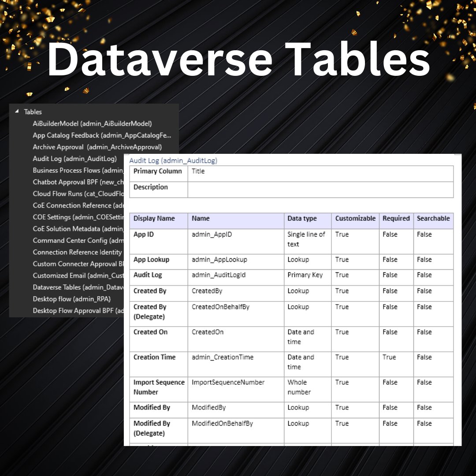Open Archive Approval (admin_ArchiveApproval) table
476x476 pixels.
pos(97,147)
